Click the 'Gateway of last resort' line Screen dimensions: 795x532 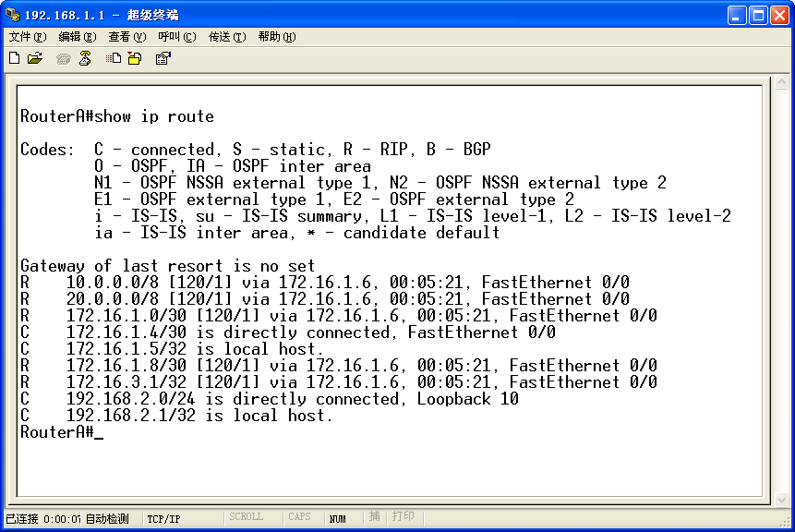tap(168, 266)
